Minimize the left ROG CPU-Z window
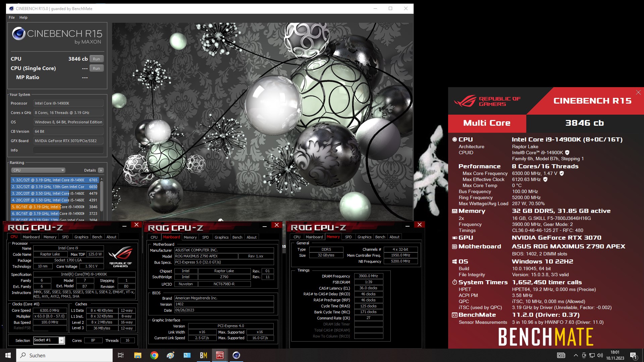Screen dimensions: 644x362 (x=124, y=226)
